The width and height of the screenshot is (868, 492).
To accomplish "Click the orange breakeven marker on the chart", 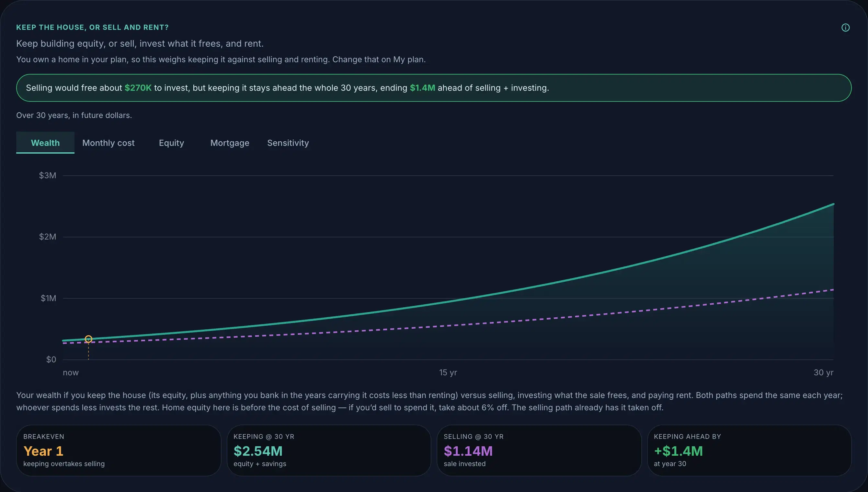I will tap(88, 339).
